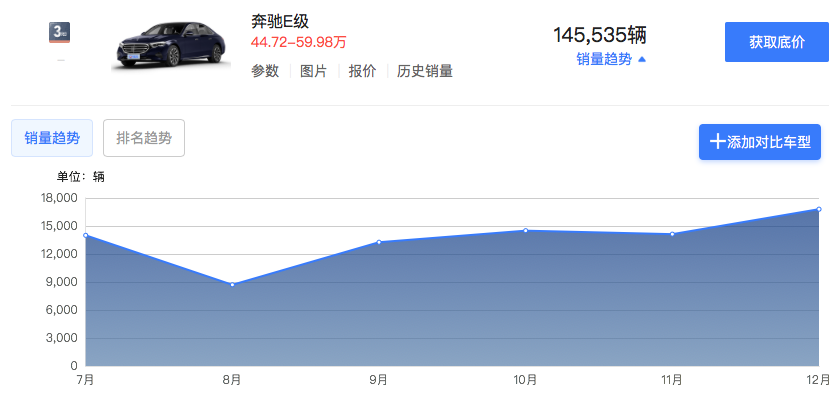The height and width of the screenshot is (398, 837).
Task: Click the 10月 data point on chart
Action: pos(525,230)
